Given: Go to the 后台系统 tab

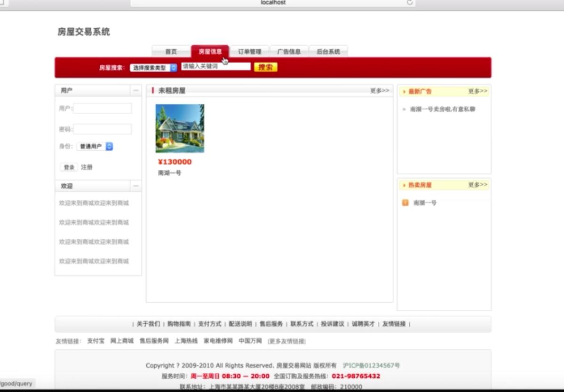Looking at the screenshot, I should pyautogui.click(x=328, y=51).
